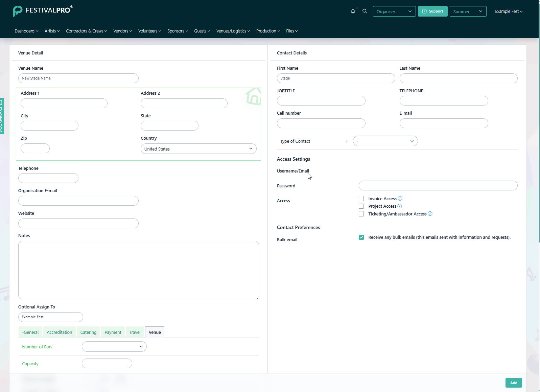
Task: Switch to the Payment tab
Action: coord(113,332)
